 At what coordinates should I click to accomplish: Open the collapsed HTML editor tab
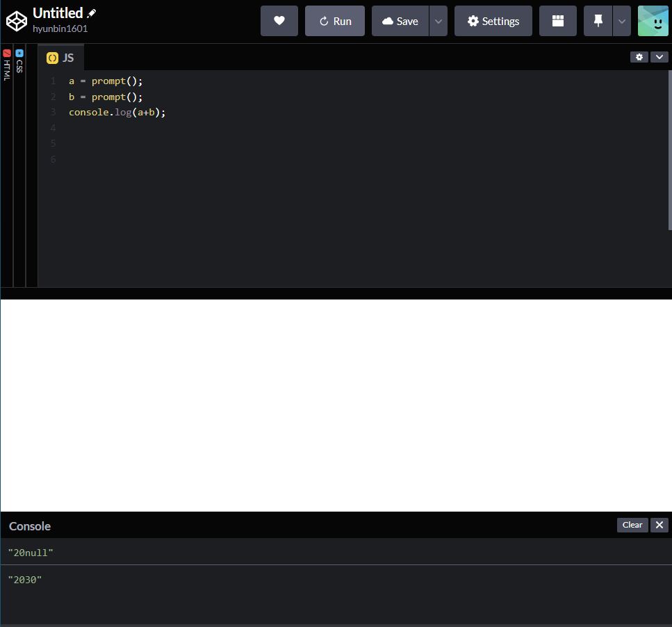7,65
